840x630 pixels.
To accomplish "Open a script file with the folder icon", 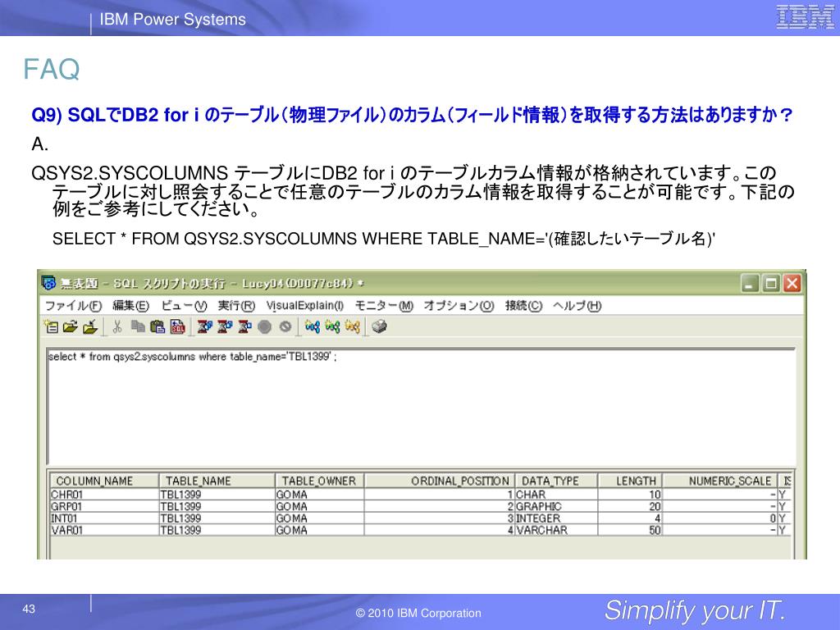I will [x=71, y=326].
